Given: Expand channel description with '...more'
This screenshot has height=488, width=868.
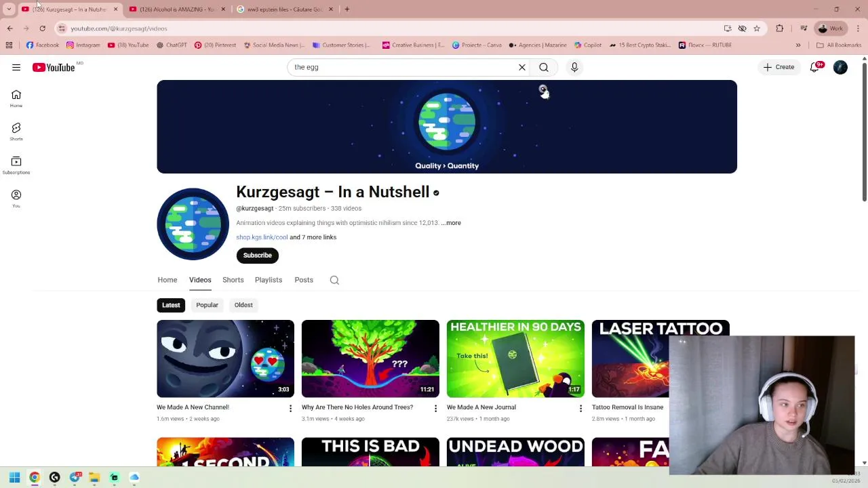Looking at the screenshot, I should point(451,223).
